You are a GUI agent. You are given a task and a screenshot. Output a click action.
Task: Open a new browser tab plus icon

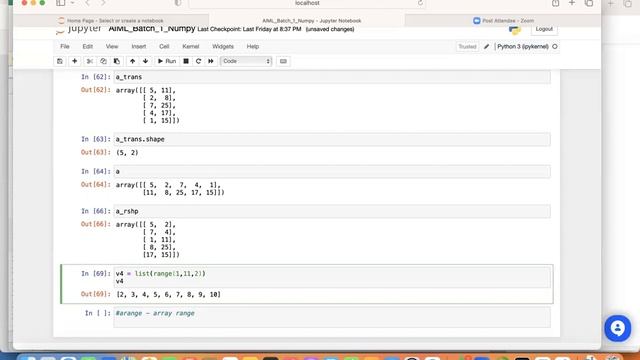click(x=572, y=3)
